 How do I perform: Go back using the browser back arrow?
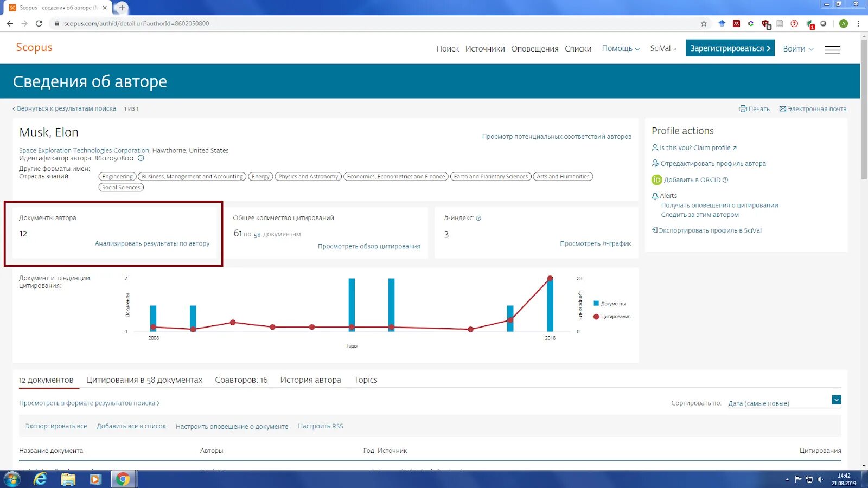coord(10,23)
